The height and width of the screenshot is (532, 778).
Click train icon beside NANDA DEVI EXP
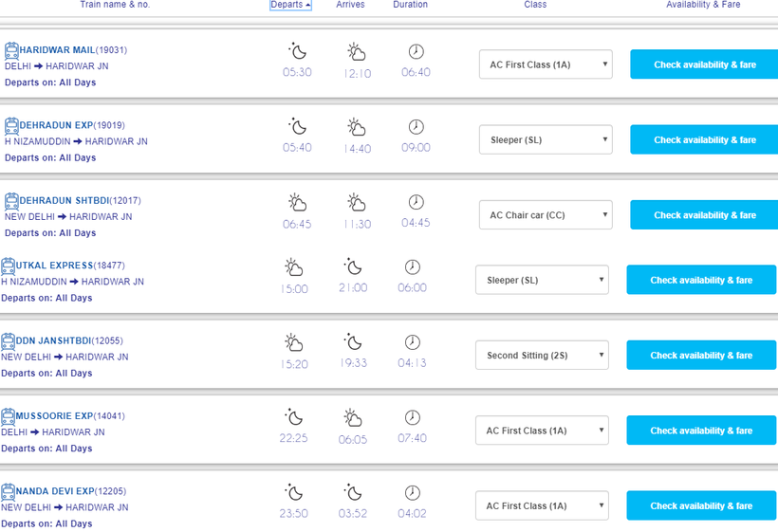point(8,491)
